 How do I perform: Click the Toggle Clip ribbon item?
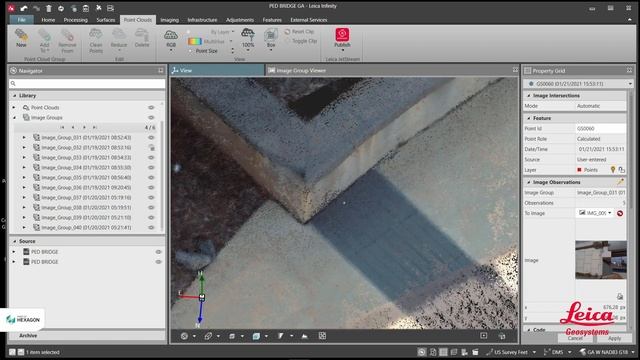pos(301,41)
